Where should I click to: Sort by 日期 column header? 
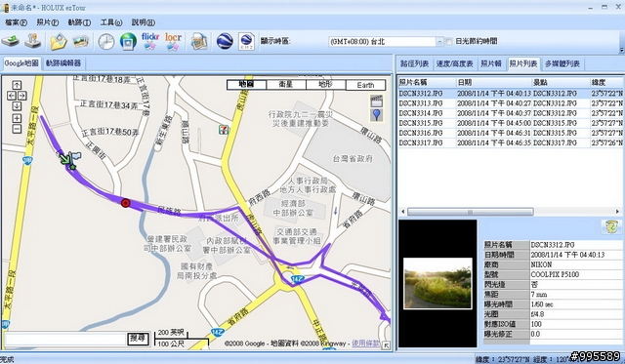click(x=494, y=82)
